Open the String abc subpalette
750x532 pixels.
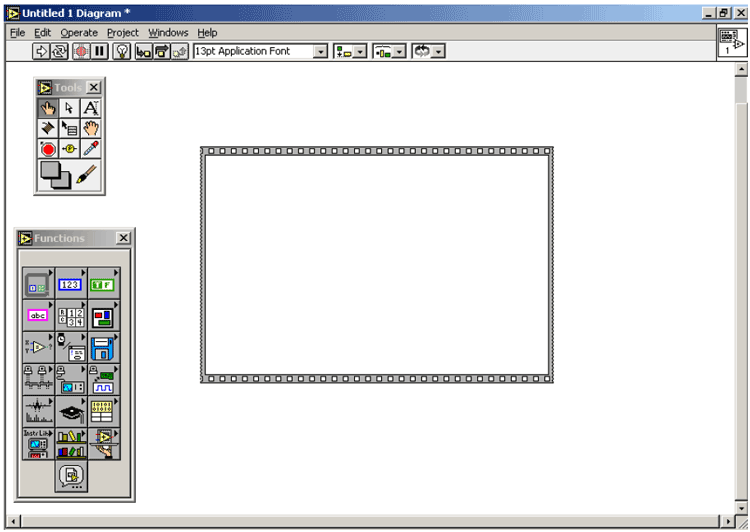[38, 315]
